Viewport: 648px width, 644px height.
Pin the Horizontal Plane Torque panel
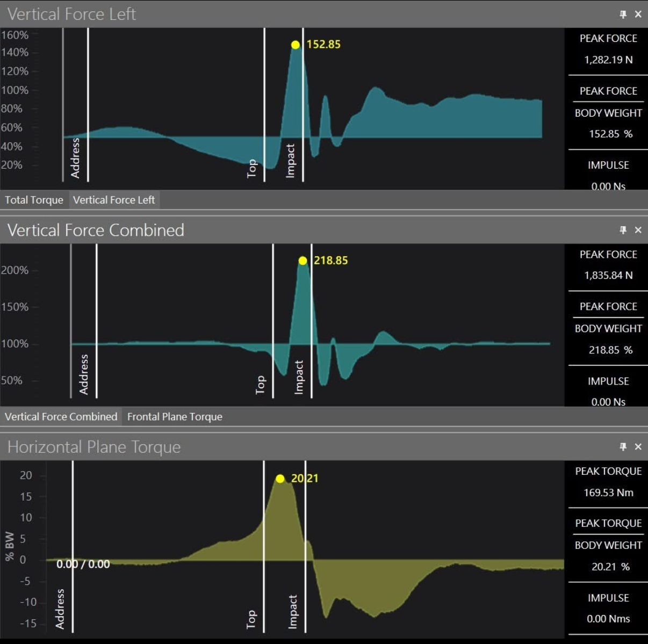pyautogui.click(x=623, y=447)
